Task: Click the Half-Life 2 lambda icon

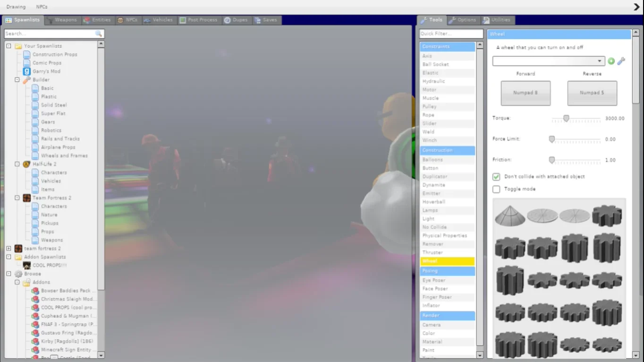Action: point(27,164)
